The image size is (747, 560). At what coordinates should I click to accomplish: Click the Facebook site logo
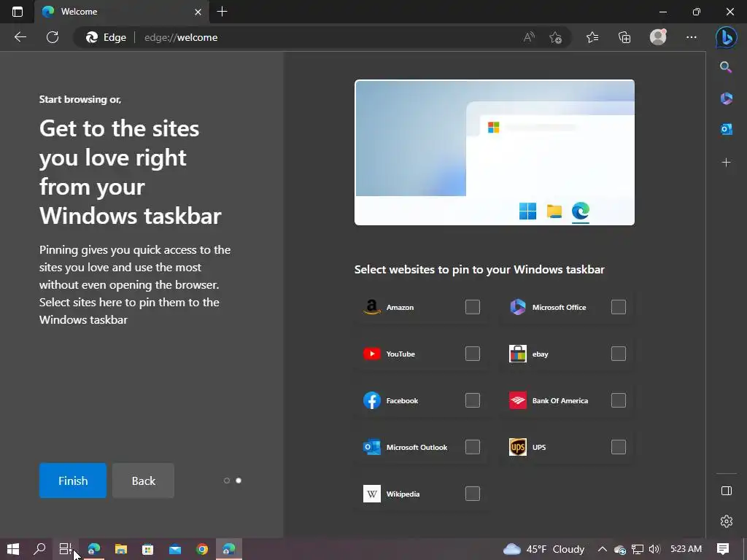[x=371, y=400]
